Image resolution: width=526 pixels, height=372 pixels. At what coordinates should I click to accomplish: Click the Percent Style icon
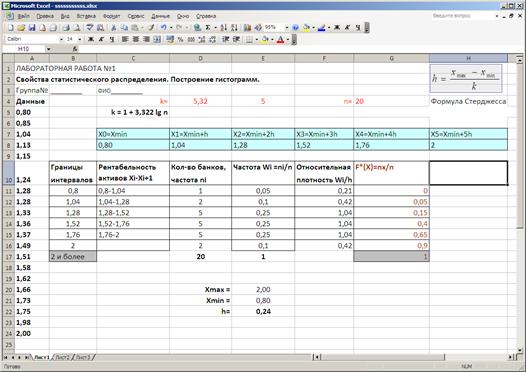tap(180, 40)
